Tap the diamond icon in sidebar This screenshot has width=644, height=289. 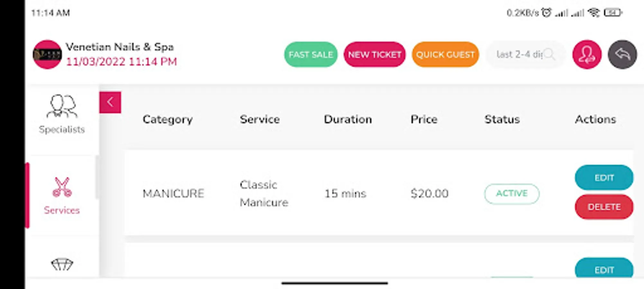pos(62,265)
